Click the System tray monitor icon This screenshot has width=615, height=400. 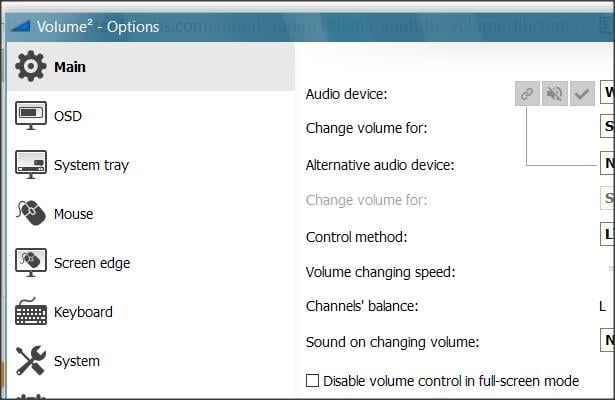click(x=31, y=165)
